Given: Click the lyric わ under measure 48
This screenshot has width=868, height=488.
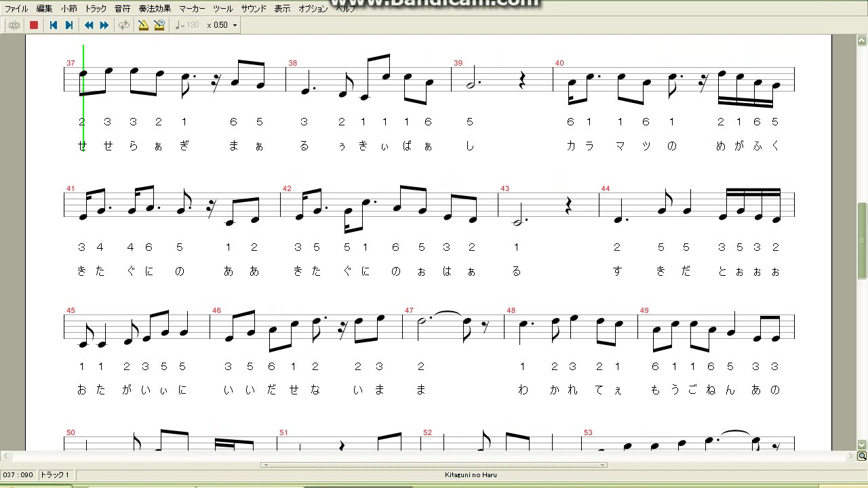Looking at the screenshot, I should 523,390.
